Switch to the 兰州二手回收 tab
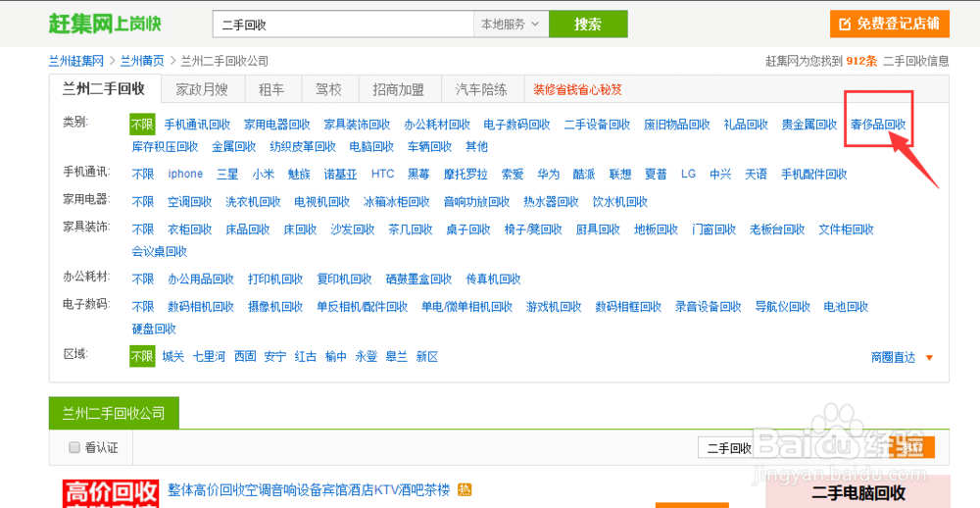980x508 pixels. (x=105, y=89)
